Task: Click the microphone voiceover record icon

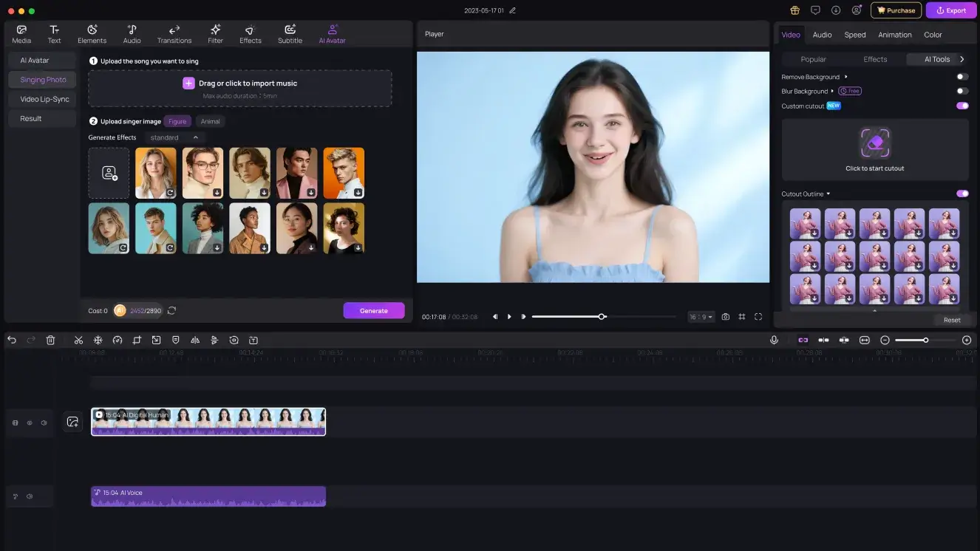Action: coord(774,340)
